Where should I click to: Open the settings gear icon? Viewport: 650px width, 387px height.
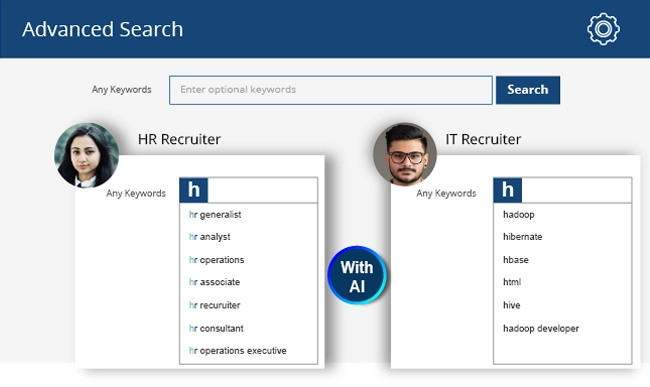click(x=603, y=29)
